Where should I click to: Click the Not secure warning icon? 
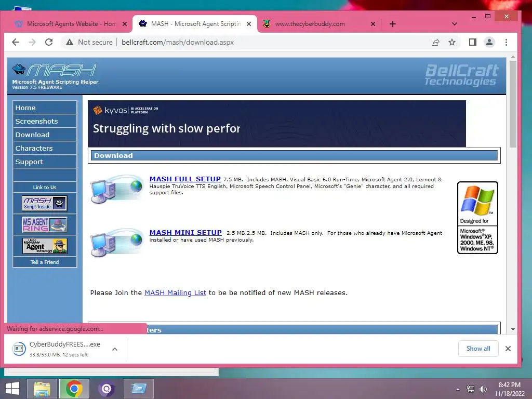70,42
